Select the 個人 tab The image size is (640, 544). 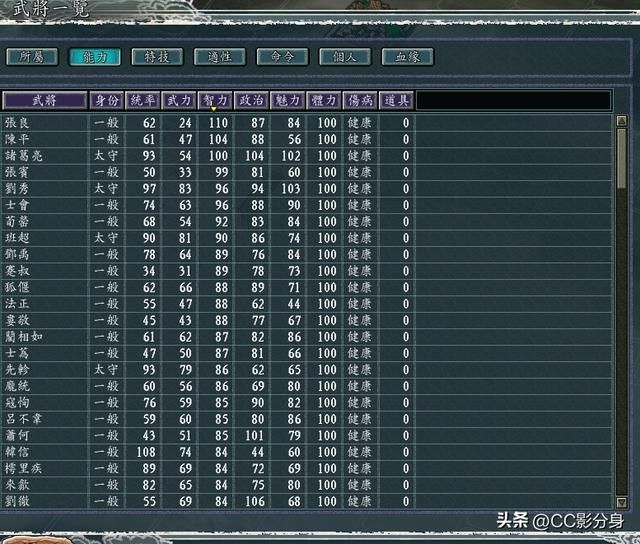345,57
